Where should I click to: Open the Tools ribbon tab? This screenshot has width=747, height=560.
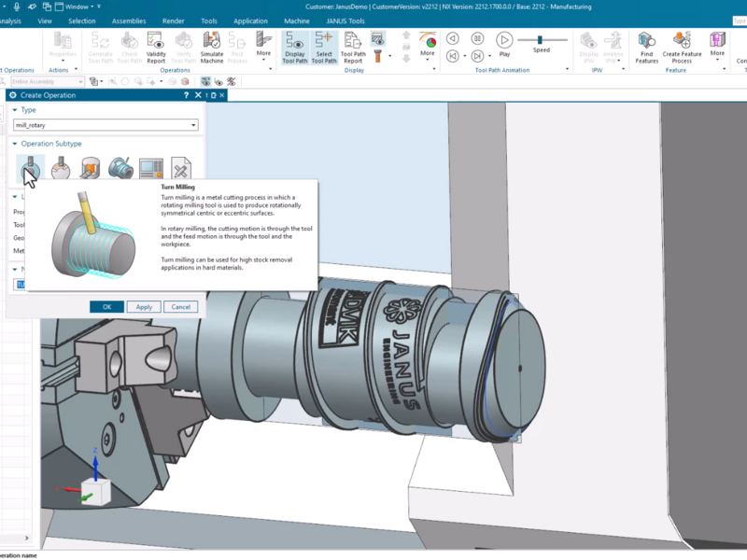coord(208,21)
